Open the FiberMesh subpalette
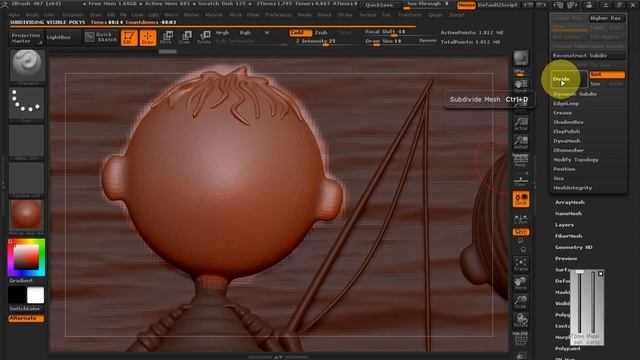640x360 pixels. [569, 236]
